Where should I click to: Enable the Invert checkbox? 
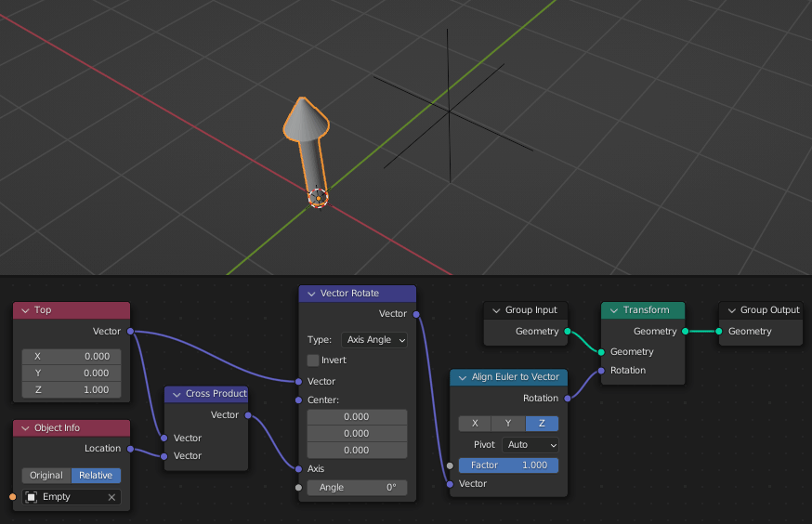313,360
